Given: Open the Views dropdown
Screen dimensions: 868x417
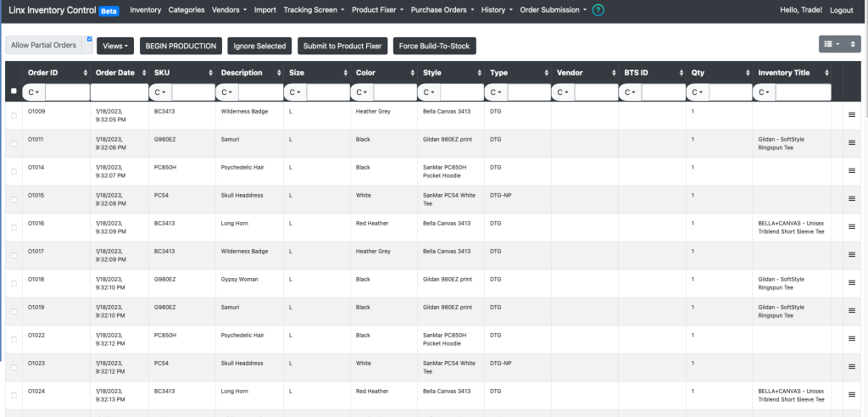Looking at the screenshot, I should [115, 46].
